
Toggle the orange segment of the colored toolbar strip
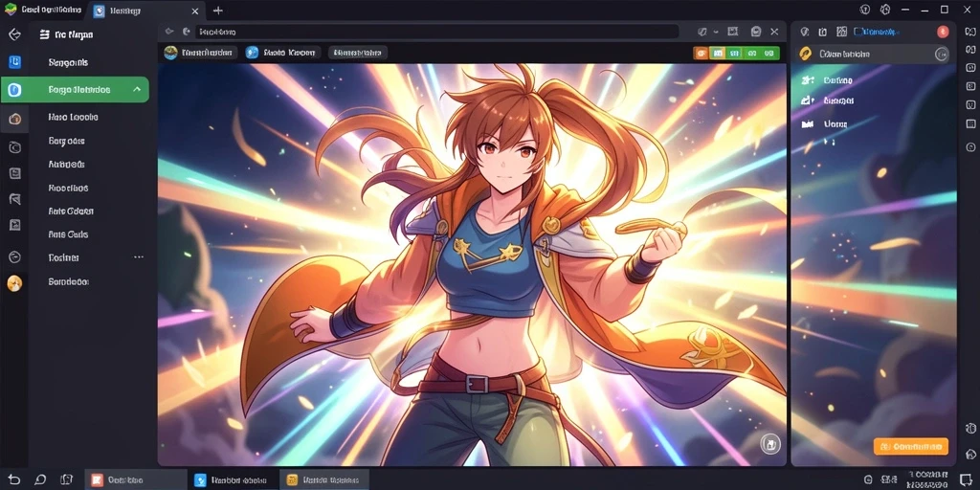(700, 54)
